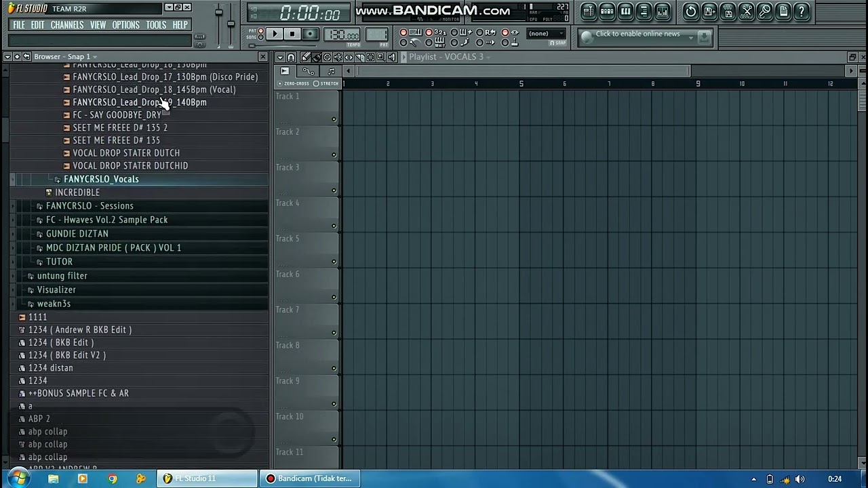This screenshot has height=488, width=868.
Task: Select the Zoom tool in Playlist
Action: tap(381, 57)
